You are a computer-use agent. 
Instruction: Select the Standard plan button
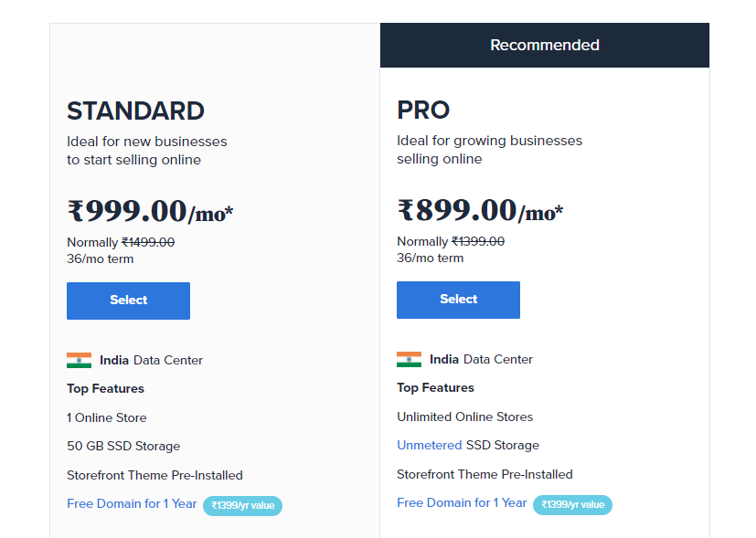click(128, 301)
